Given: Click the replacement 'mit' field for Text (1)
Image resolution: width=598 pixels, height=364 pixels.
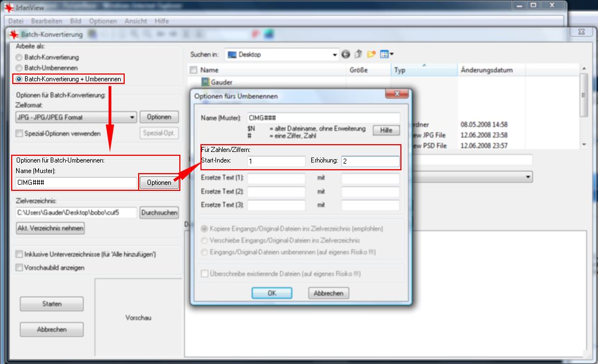Looking at the screenshot, I should (x=370, y=178).
